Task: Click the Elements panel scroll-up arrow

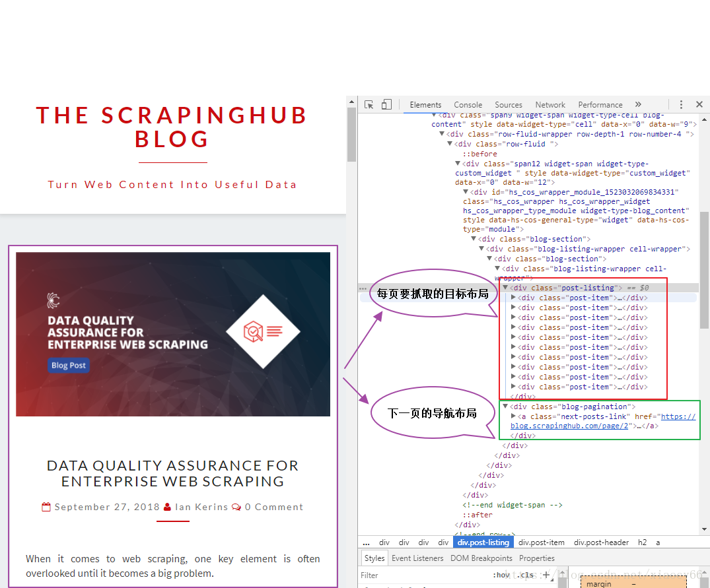Action: 704,119
